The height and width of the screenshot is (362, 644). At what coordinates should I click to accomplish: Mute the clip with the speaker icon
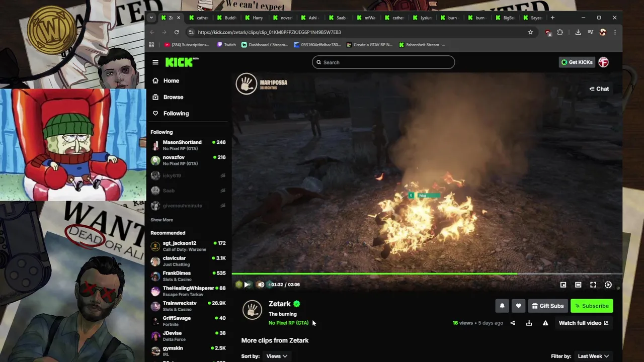click(261, 285)
